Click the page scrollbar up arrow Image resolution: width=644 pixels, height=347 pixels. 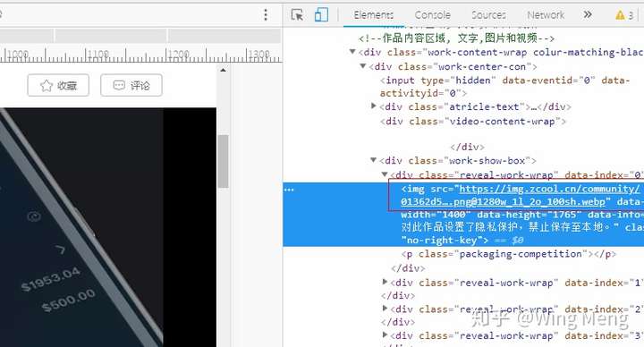(x=223, y=71)
